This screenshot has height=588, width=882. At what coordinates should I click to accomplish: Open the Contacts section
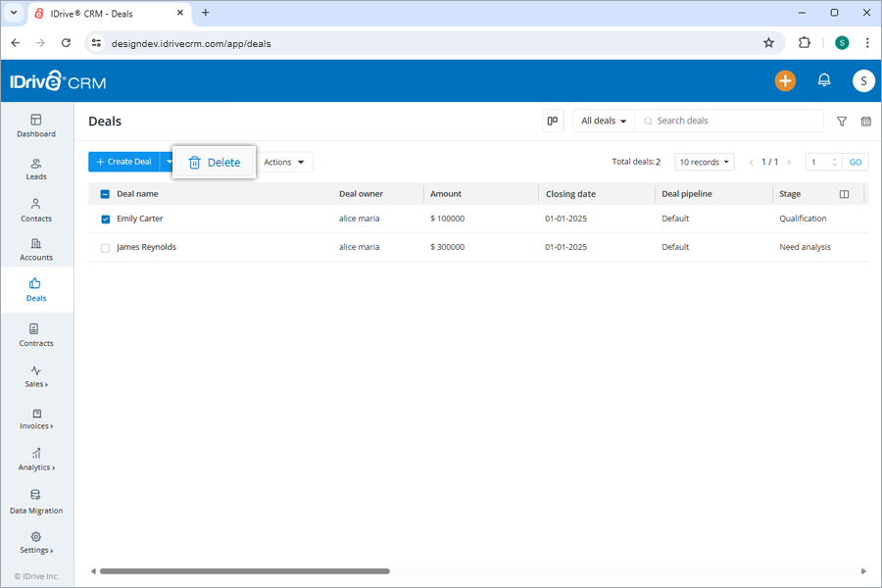(36, 211)
